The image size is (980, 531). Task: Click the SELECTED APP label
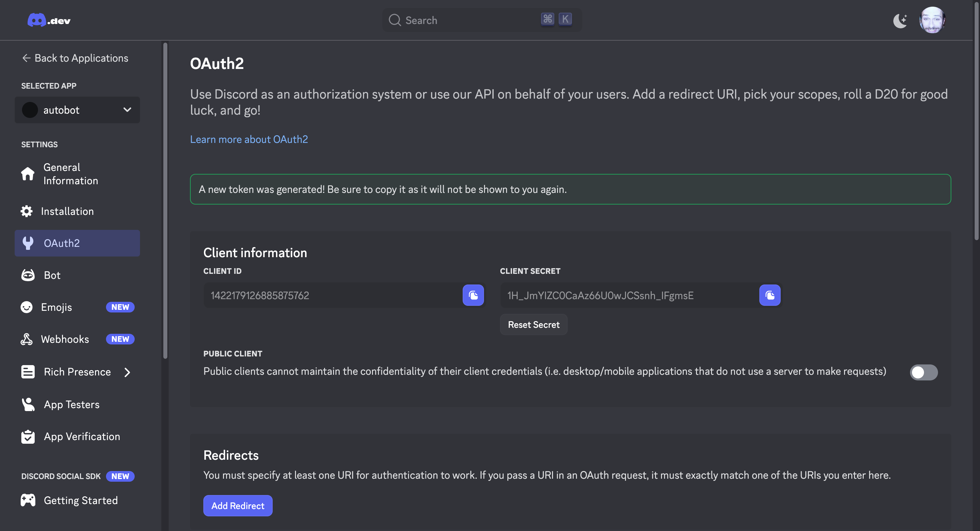tap(49, 86)
